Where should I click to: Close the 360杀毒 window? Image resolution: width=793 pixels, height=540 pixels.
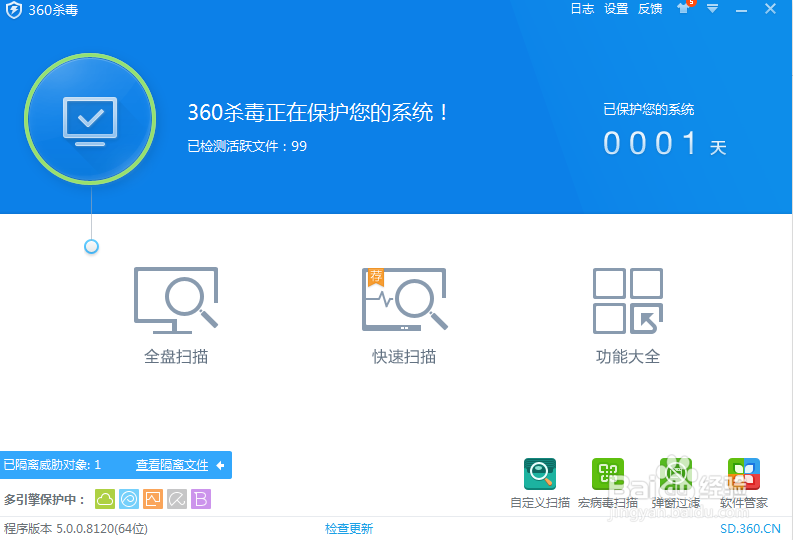[x=770, y=9]
